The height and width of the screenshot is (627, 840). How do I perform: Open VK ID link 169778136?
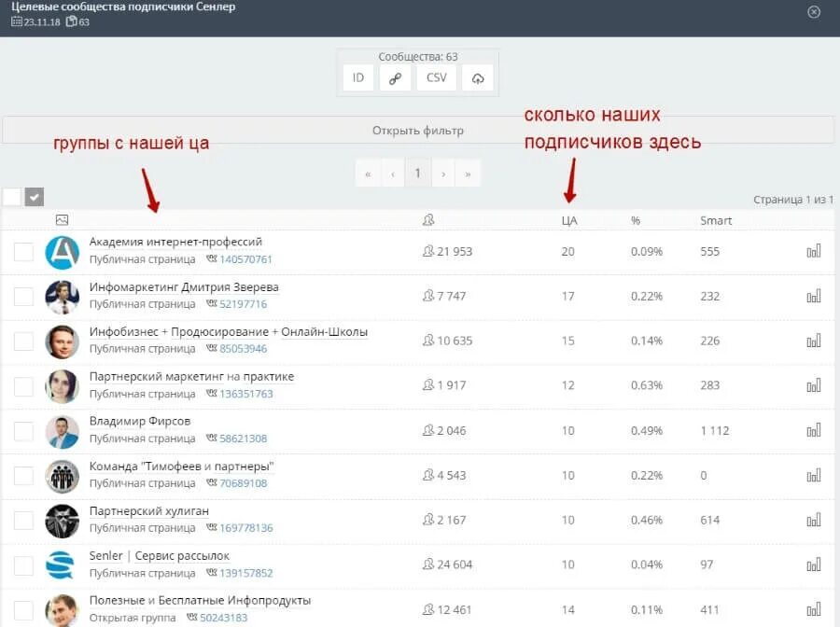[x=245, y=528]
